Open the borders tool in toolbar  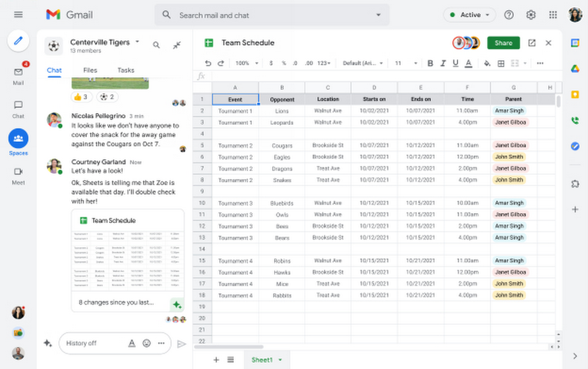pos(500,63)
